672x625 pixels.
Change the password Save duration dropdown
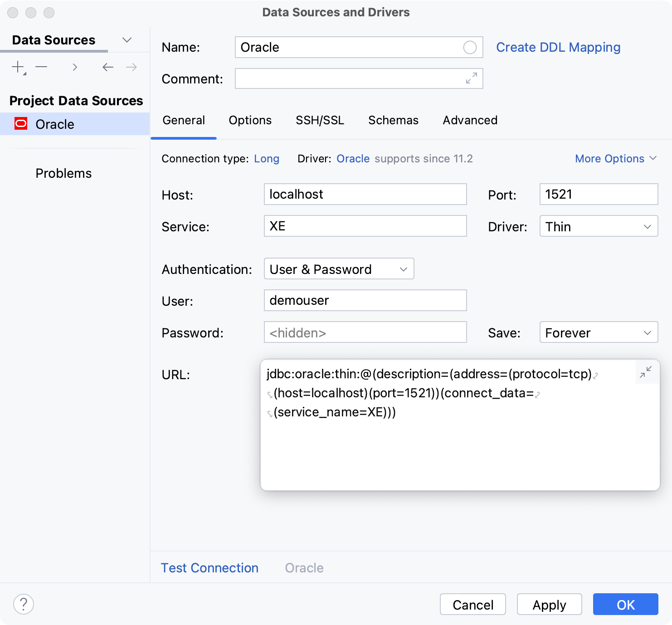598,332
